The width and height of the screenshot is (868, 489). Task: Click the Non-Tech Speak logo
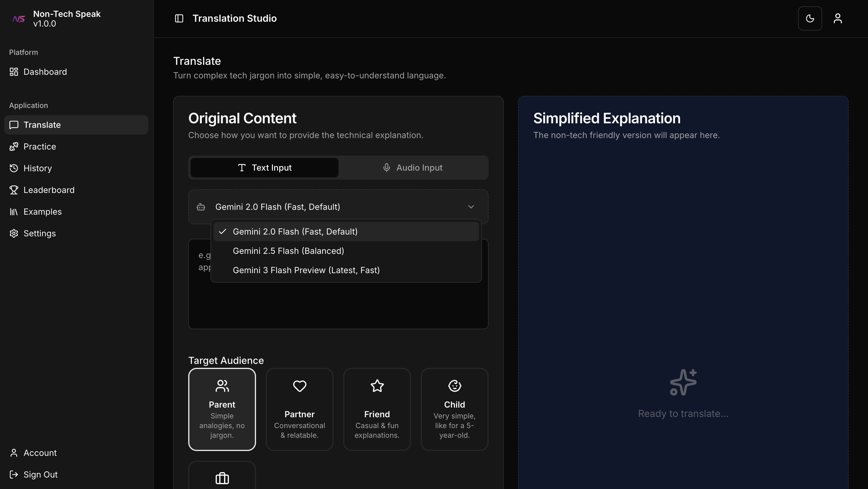(x=19, y=18)
